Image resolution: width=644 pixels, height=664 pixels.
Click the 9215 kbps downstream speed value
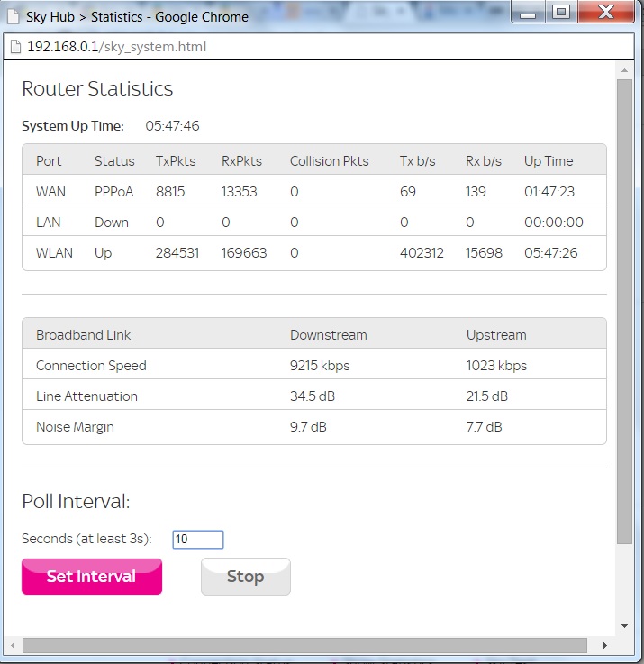coord(320,366)
